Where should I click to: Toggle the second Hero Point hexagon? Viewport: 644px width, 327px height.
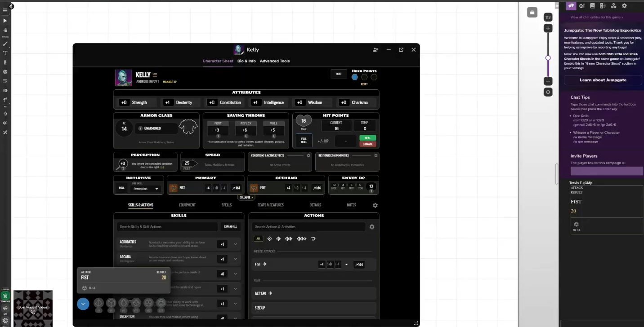click(364, 77)
